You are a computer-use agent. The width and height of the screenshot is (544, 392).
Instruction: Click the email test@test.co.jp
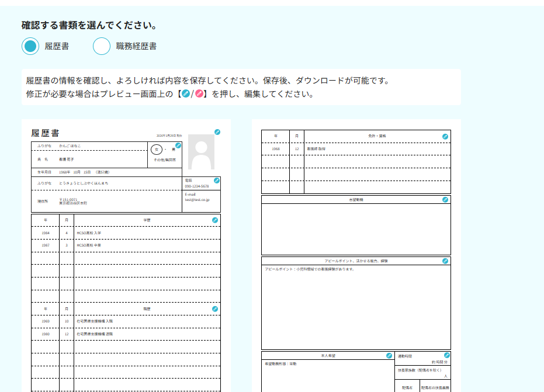tap(201, 200)
